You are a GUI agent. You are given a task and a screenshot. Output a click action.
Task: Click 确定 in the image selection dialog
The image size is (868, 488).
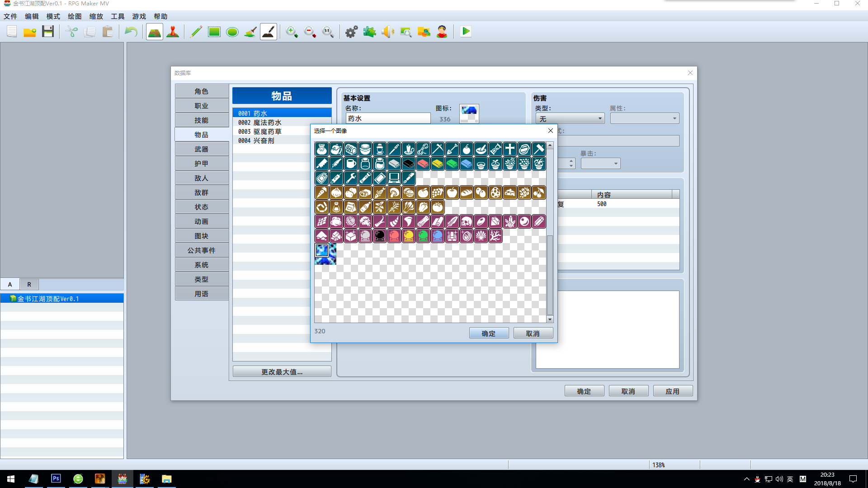click(489, 333)
